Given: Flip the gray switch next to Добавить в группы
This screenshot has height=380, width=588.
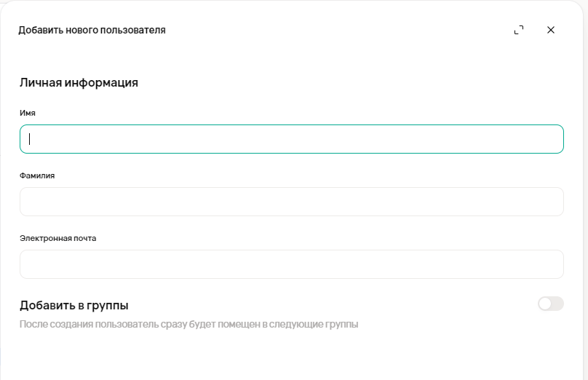Looking at the screenshot, I should tap(550, 304).
